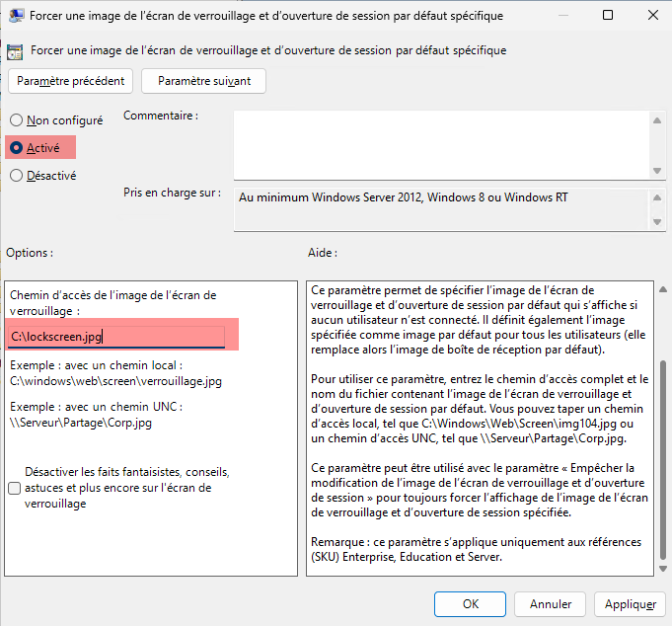Maximize the policy settings window
Image resolution: width=672 pixels, height=626 pixels.
(607, 17)
